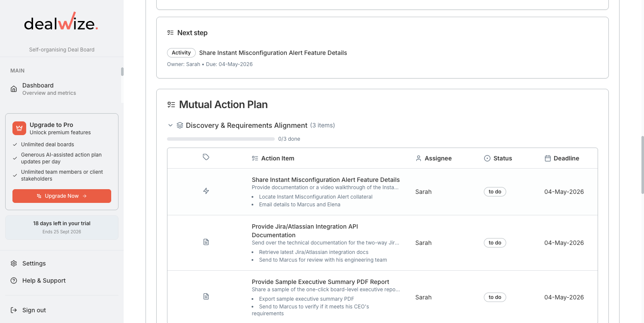Click document icon on Jira/Atlassian row
This screenshot has width=644, height=323.
(206, 242)
